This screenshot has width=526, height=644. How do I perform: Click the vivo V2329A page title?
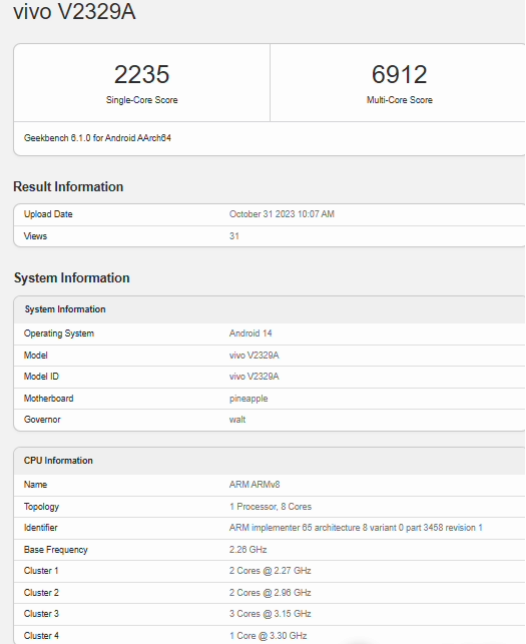click(x=74, y=11)
